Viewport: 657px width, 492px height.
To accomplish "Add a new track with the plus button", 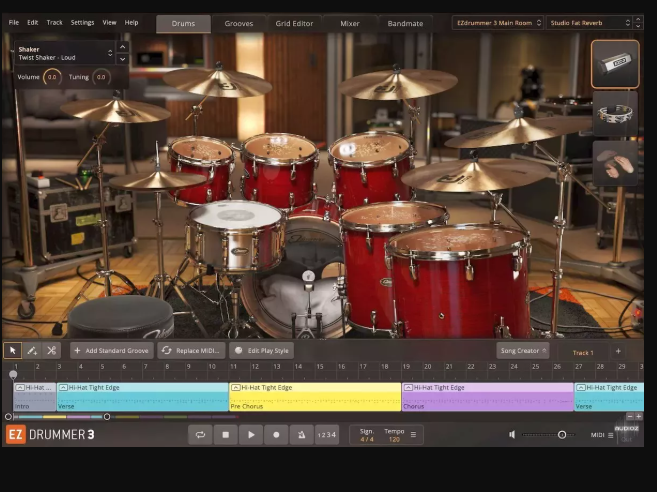I will pos(618,351).
